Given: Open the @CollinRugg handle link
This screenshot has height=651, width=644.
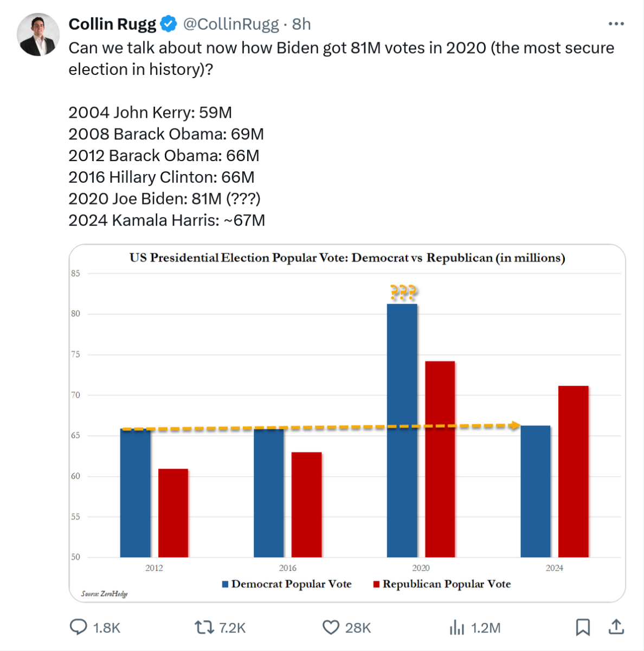Looking at the screenshot, I should tap(231, 24).
